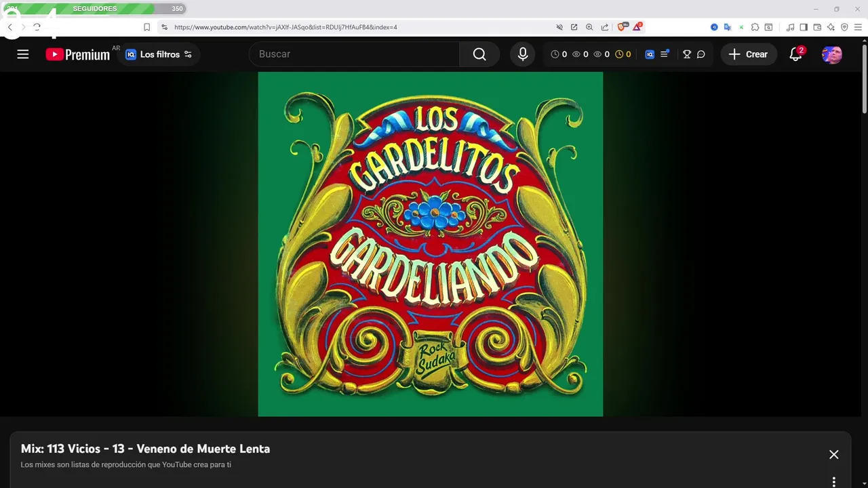Click the blue circular extension icon
This screenshot has height=488, width=868.
tap(714, 27)
